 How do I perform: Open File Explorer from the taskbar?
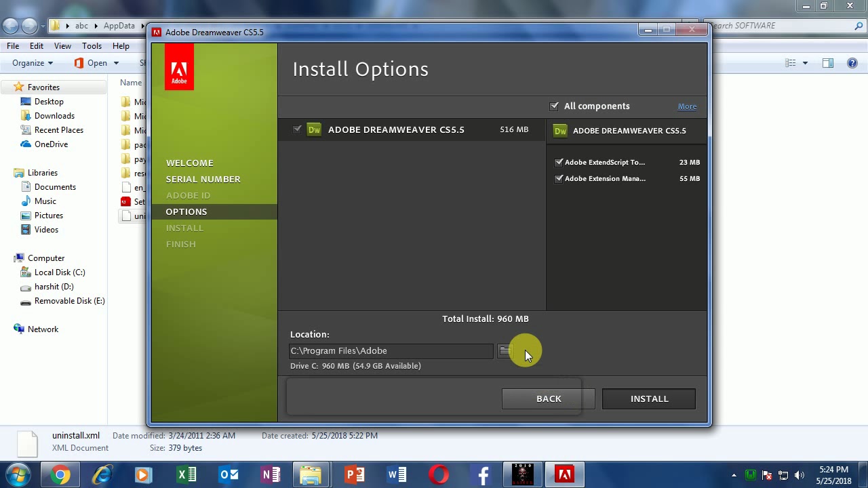point(311,475)
